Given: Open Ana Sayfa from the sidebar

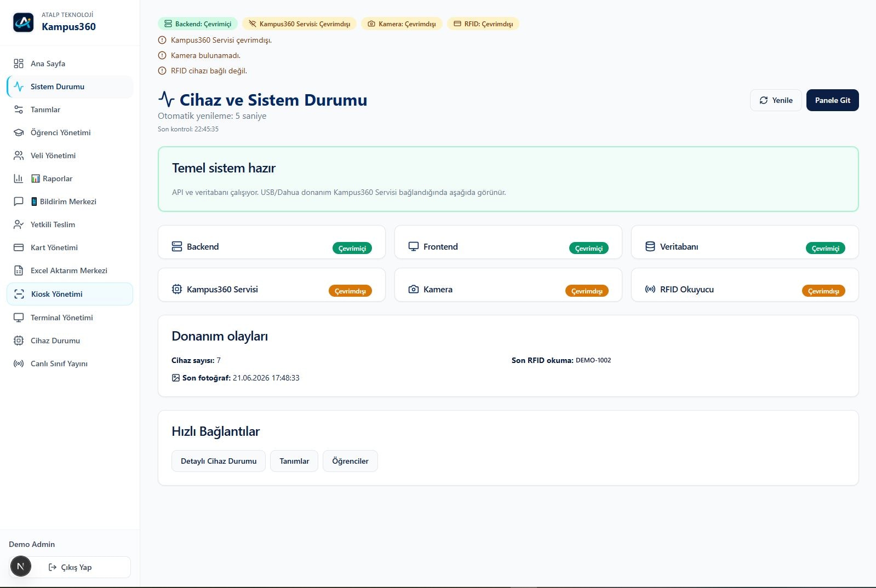Looking at the screenshot, I should click(70, 64).
